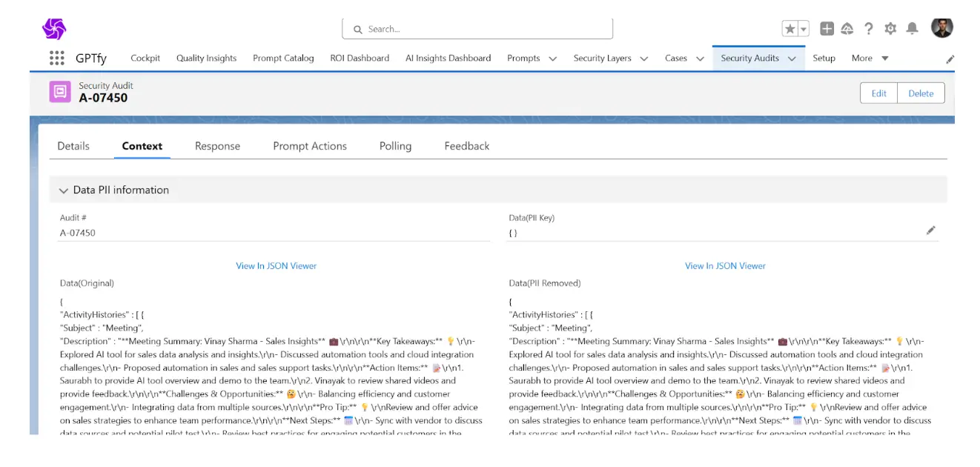Screen dimensions: 980x467
Task: Open the Polling tab
Action: pyautogui.click(x=395, y=146)
